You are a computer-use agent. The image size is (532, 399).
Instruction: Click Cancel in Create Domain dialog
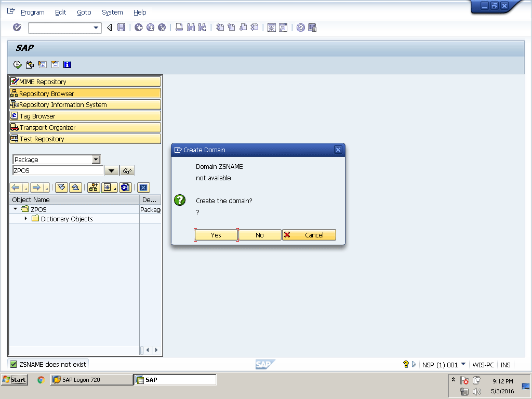pyautogui.click(x=309, y=235)
